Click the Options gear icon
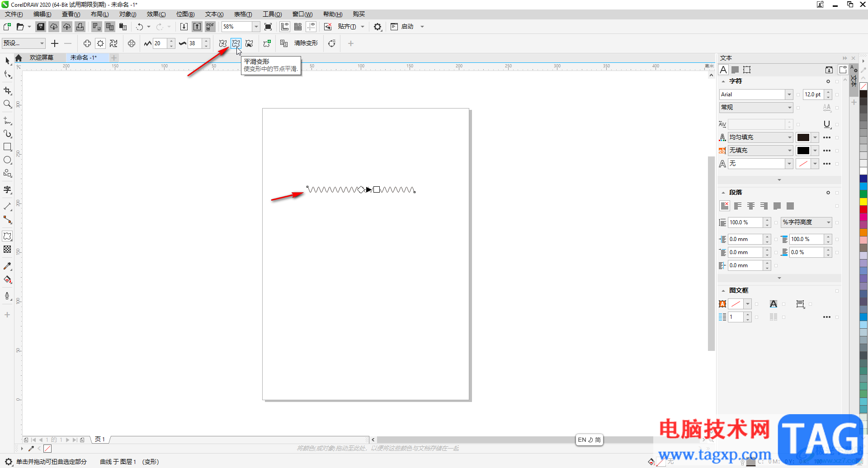 click(377, 27)
